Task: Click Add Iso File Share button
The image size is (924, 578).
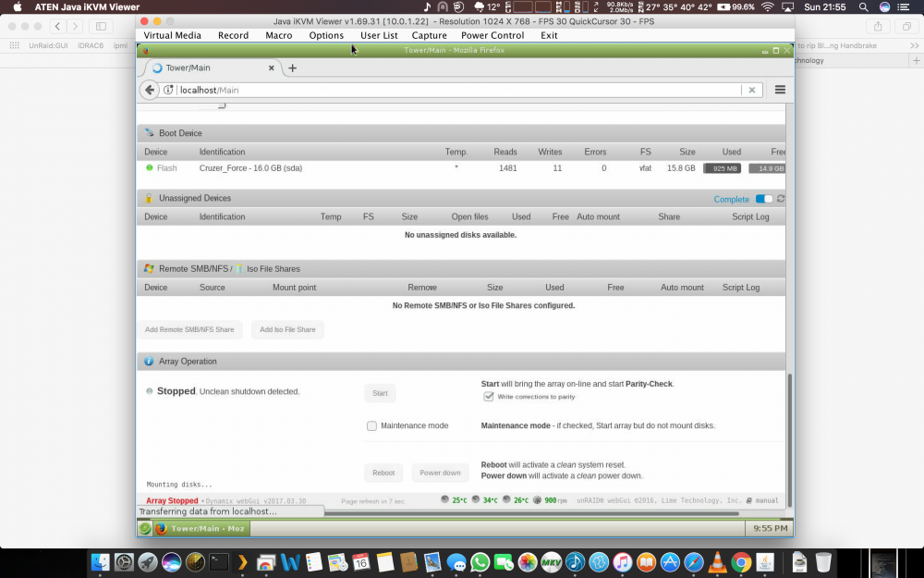Action: click(x=287, y=329)
